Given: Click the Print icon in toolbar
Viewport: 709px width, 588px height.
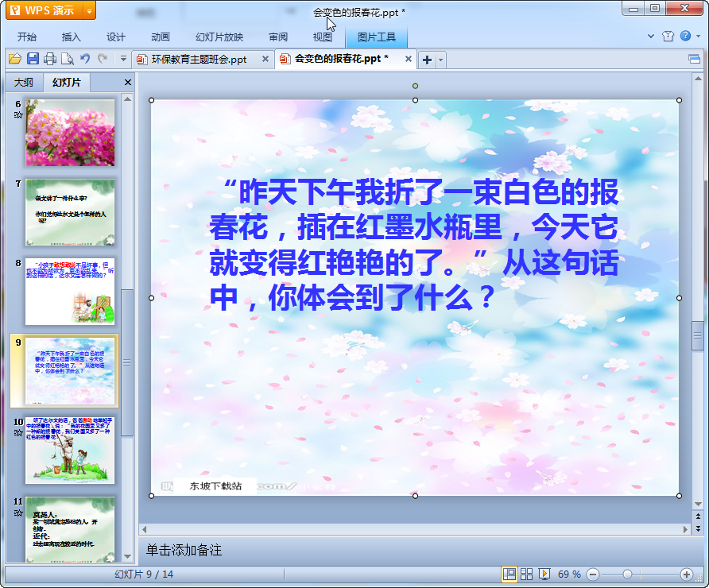Looking at the screenshot, I should 50,59.
